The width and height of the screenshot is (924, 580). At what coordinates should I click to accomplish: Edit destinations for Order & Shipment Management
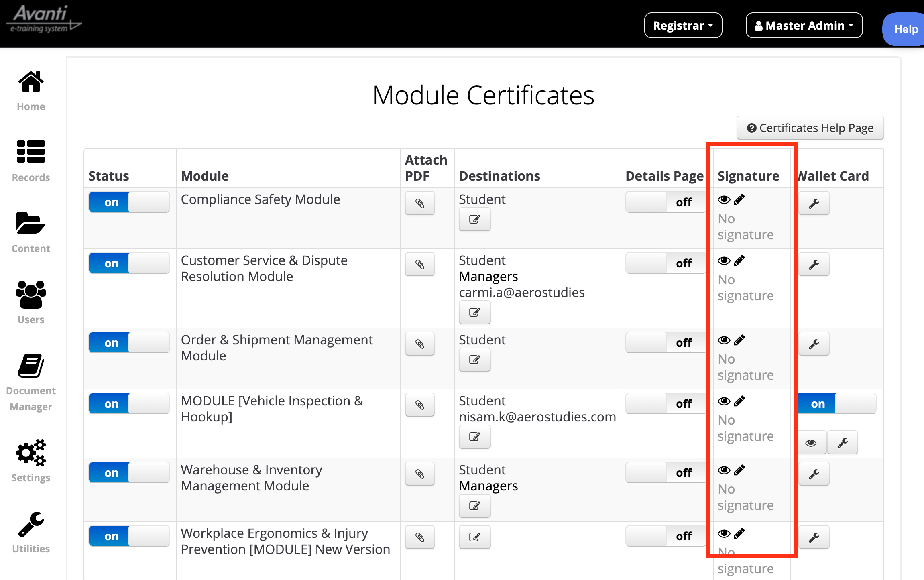474,360
